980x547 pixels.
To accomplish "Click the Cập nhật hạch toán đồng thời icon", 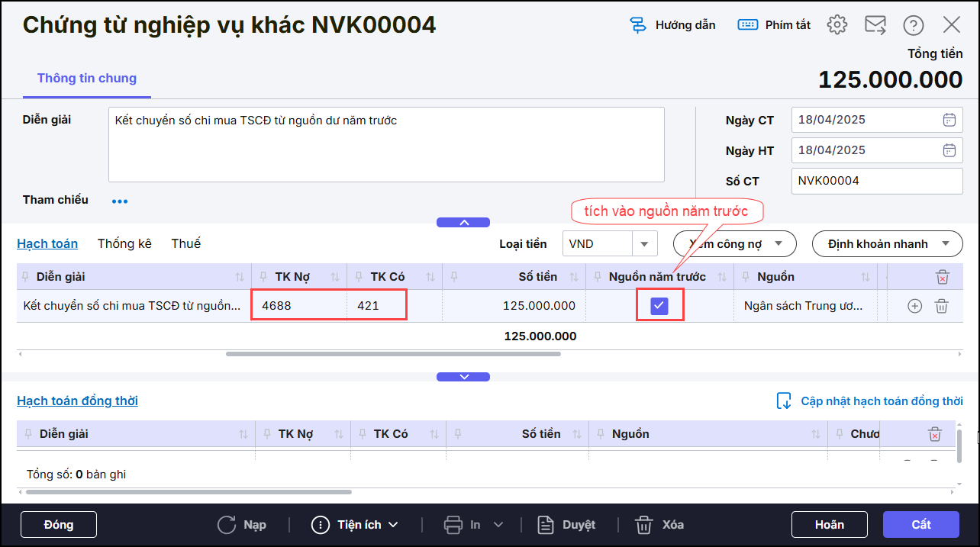I will point(784,401).
